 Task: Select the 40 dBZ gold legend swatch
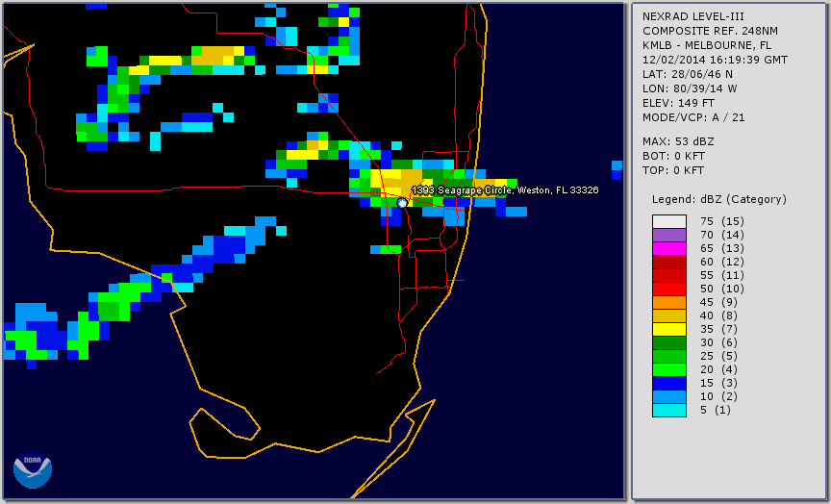pyautogui.click(x=669, y=315)
